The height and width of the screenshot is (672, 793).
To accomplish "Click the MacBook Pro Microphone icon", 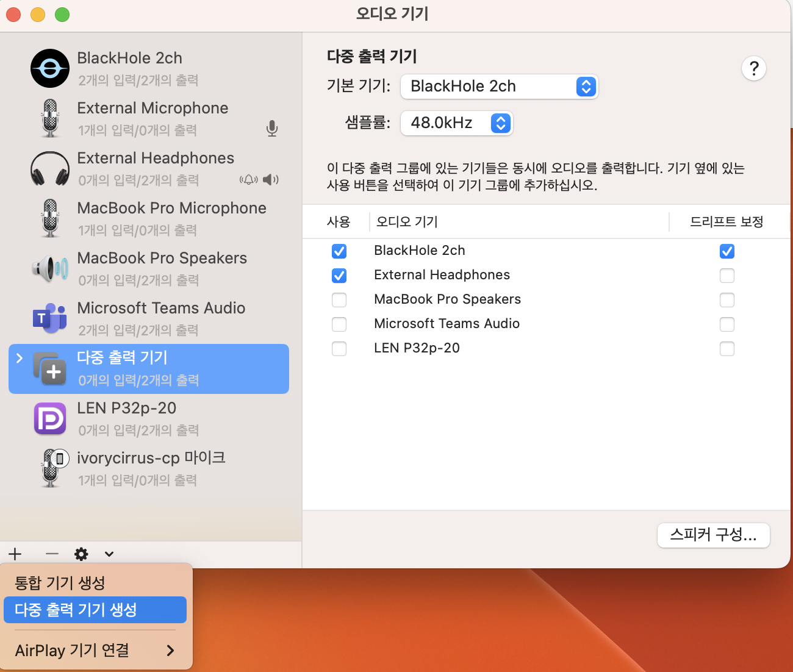I will pos(50,218).
